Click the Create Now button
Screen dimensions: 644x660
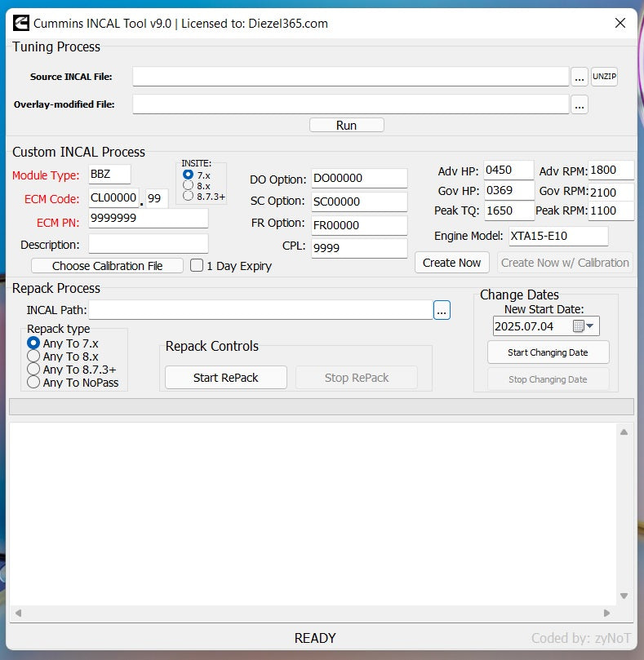coord(452,263)
